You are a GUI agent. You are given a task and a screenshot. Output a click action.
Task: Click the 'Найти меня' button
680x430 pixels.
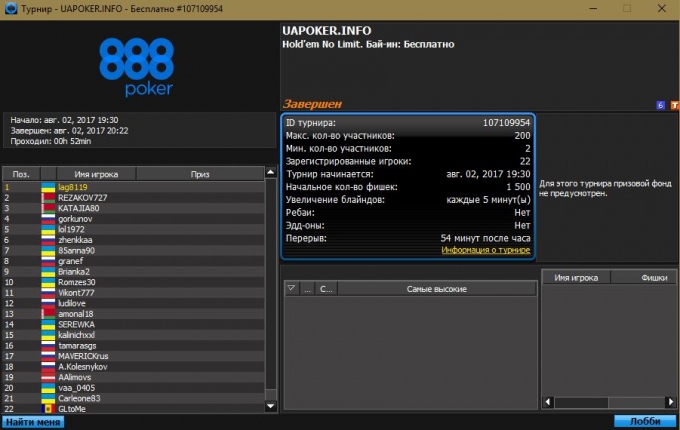(x=33, y=422)
